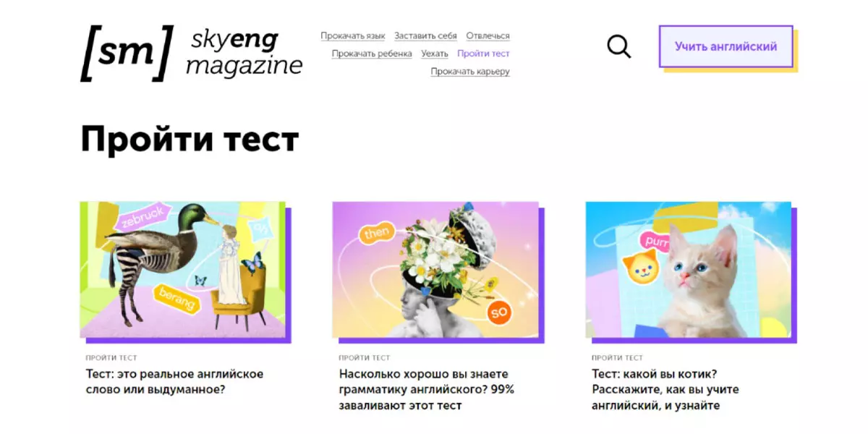Select the Пройти тест navigation link
The width and height of the screenshot is (868, 434).
(x=483, y=54)
